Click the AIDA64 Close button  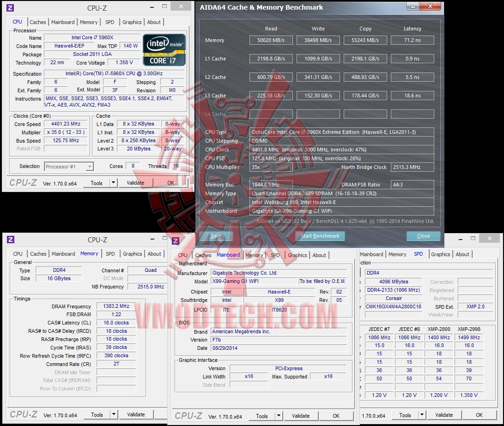[423, 236]
